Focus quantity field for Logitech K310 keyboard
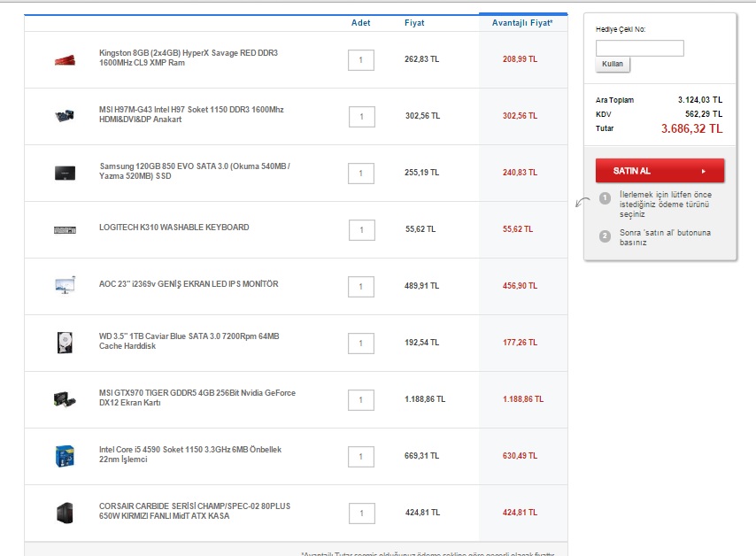756x556 pixels. point(361,230)
